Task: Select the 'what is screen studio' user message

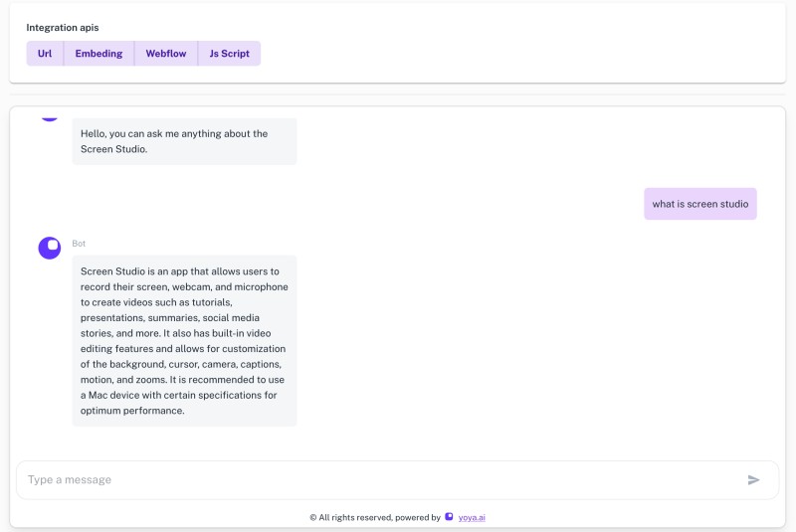Action: (700, 204)
